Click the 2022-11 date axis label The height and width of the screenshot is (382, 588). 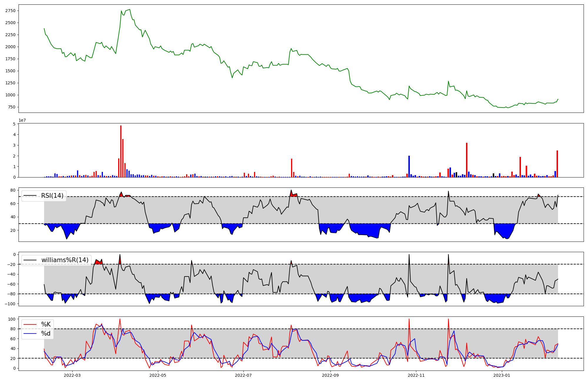tap(416, 375)
